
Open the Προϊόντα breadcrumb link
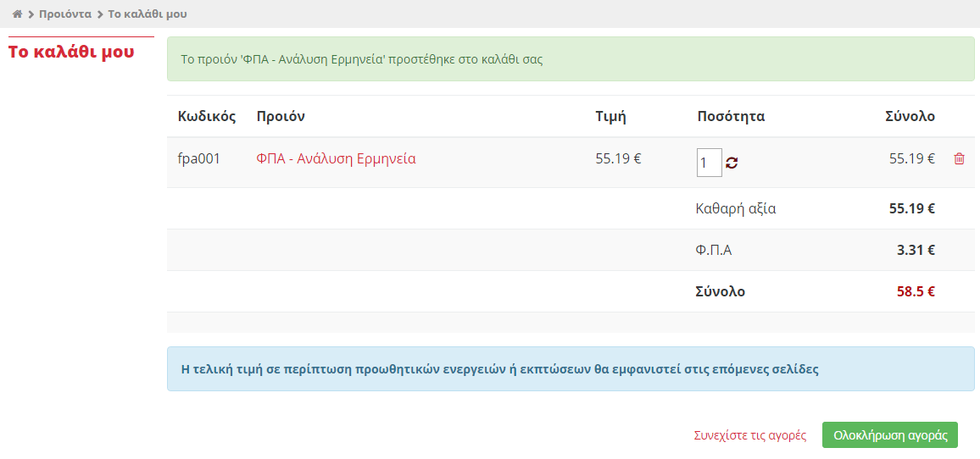(65, 14)
